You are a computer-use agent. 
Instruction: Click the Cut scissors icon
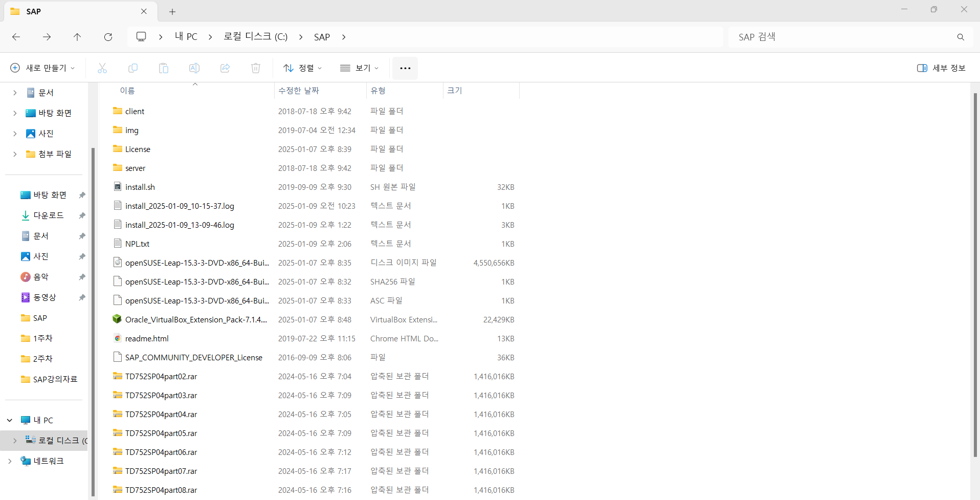(102, 68)
